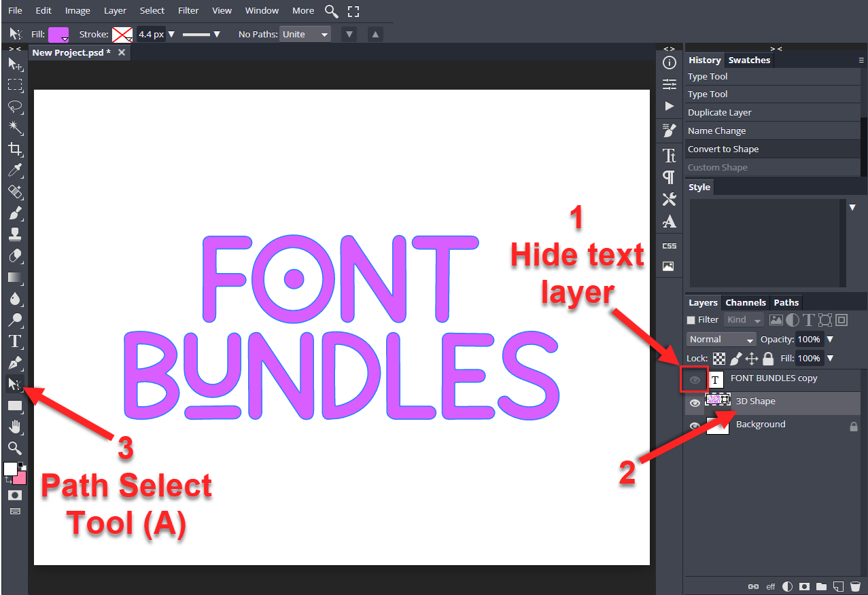The image size is (868, 595).
Task: Open the Opacity slider dropdown arrow
Action: pyautogui.click(x=829, y=339)
